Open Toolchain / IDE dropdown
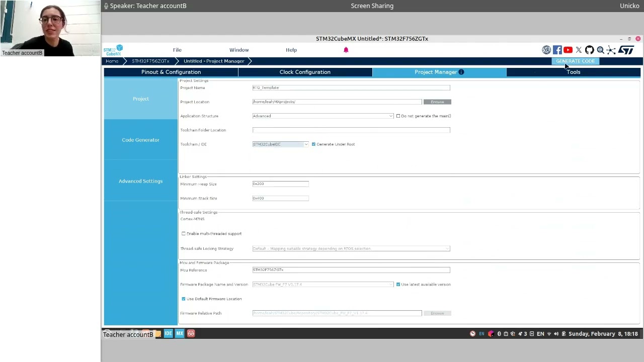Screen dimensions: 644x362 281,144
